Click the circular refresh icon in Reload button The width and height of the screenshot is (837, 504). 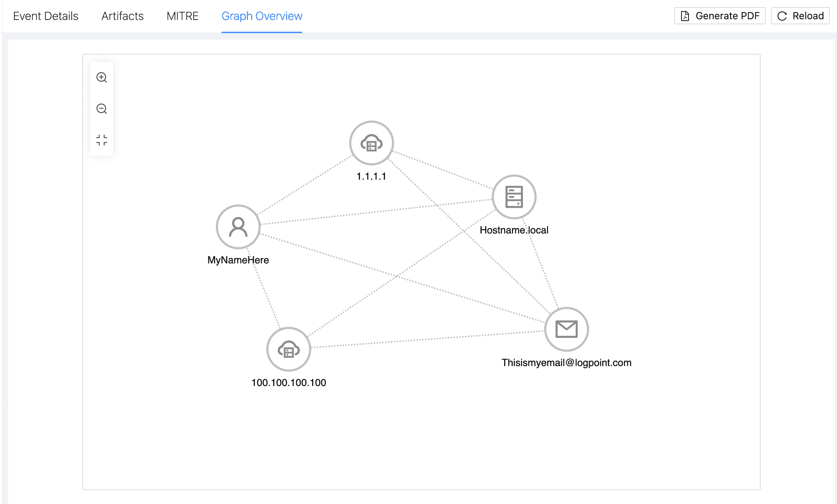point(782,16)
